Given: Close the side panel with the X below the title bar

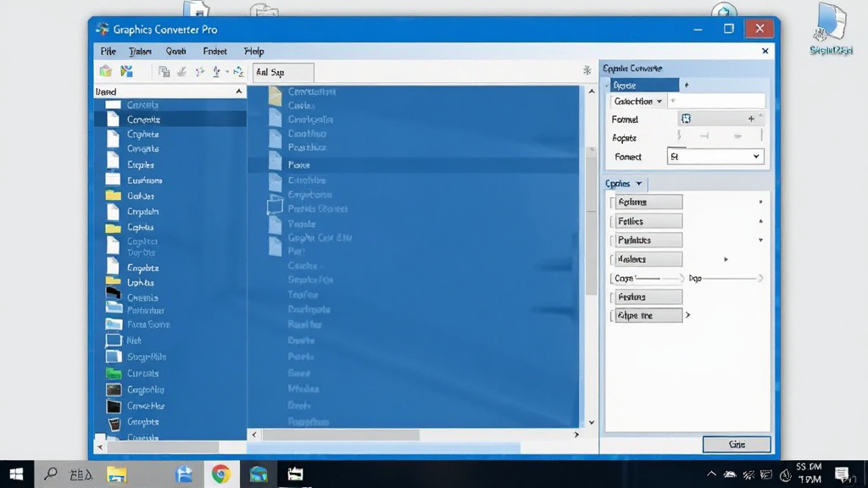Looking at the screenshot, I should pos(765,51).
